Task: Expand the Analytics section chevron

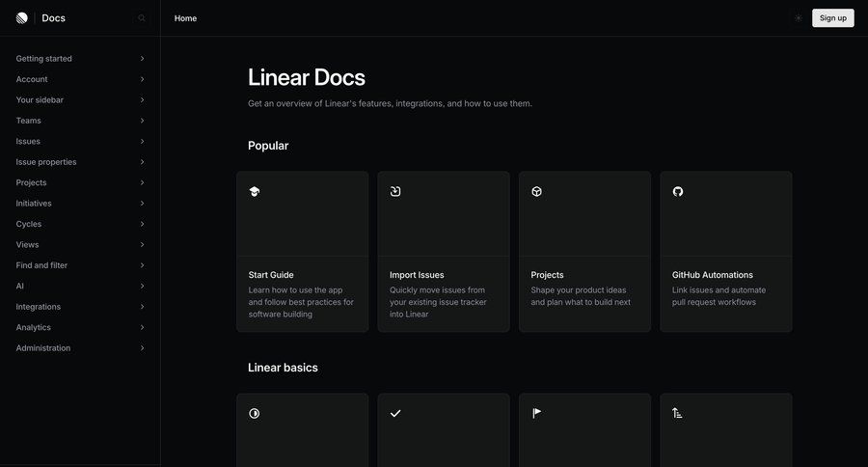Action: (x=143, y=327)
